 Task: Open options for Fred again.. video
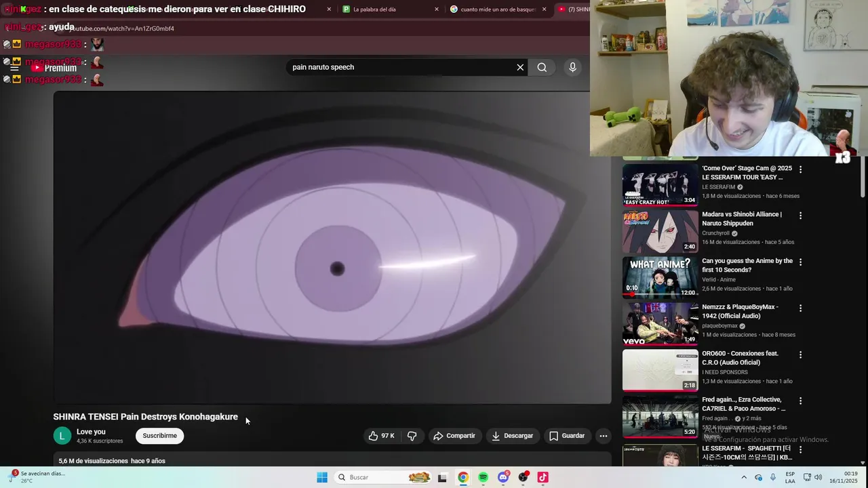click(x=800, y=401)
